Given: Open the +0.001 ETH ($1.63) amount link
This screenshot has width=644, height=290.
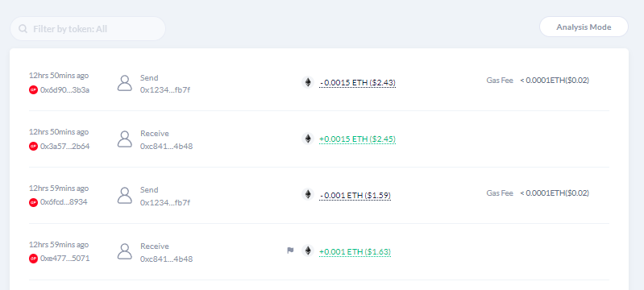Looking at the screenshot, I should click(355, 251).
